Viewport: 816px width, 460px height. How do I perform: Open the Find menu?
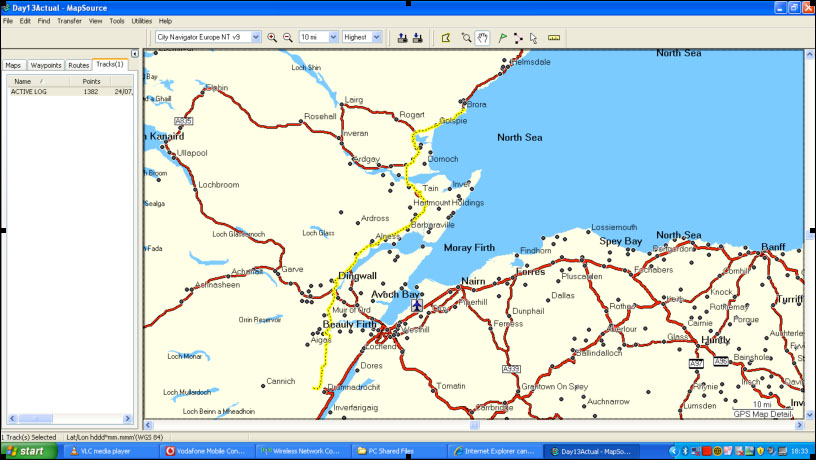44,21
